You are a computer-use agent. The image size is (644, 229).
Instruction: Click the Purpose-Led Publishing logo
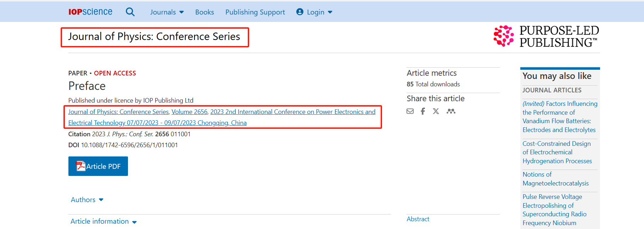[546, 36]
